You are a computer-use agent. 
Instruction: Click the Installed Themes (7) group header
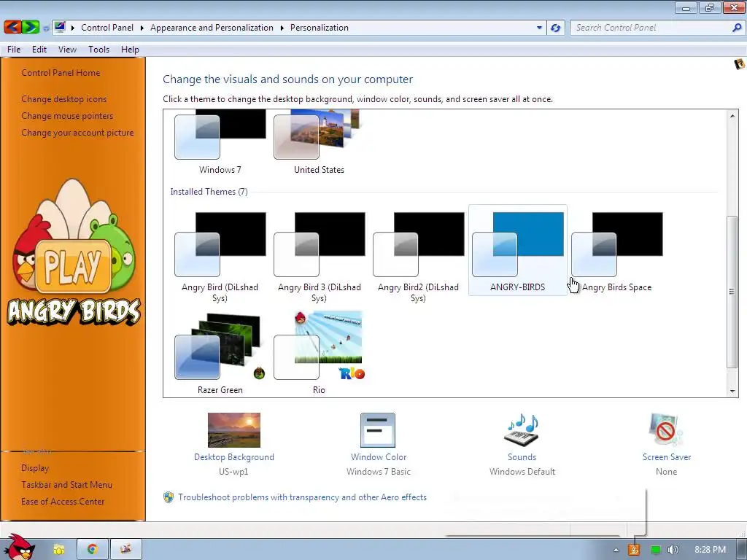tap(209, 192)
